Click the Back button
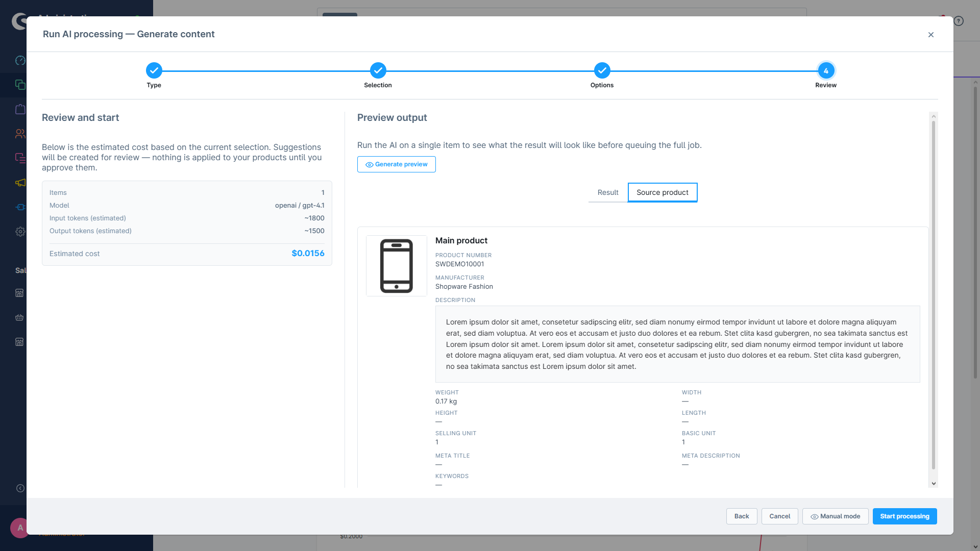980x551 pixels. [x=742, y=516]
